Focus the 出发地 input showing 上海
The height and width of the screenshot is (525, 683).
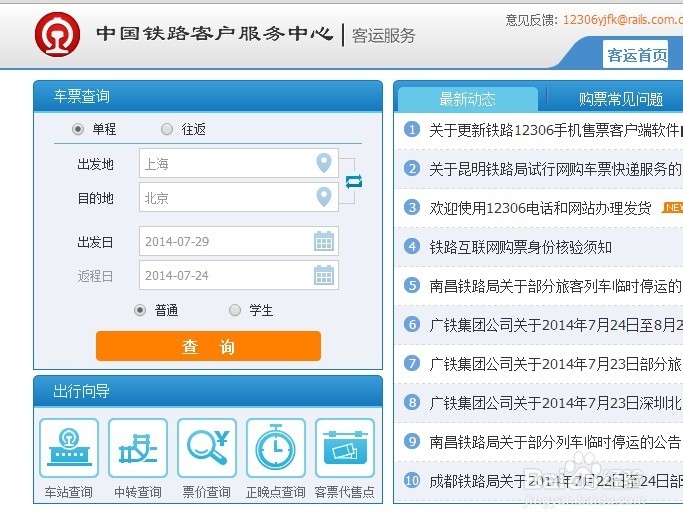coord(239,163)
